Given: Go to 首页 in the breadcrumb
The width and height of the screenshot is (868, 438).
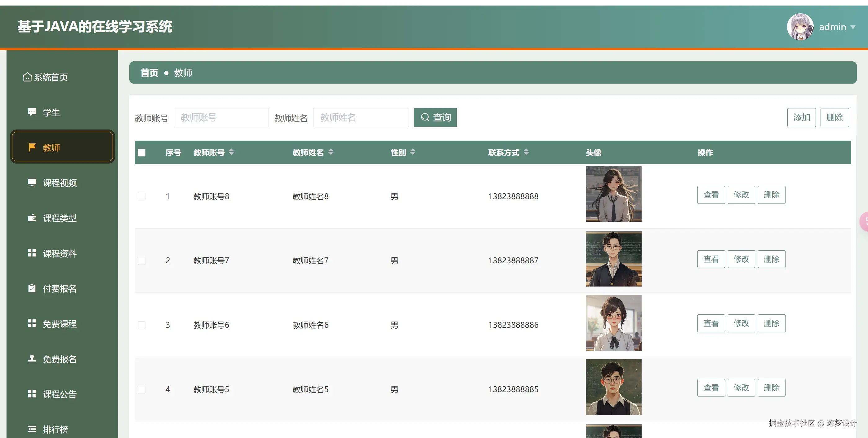Looking at the screenshot, I should (x=149, y=73).
